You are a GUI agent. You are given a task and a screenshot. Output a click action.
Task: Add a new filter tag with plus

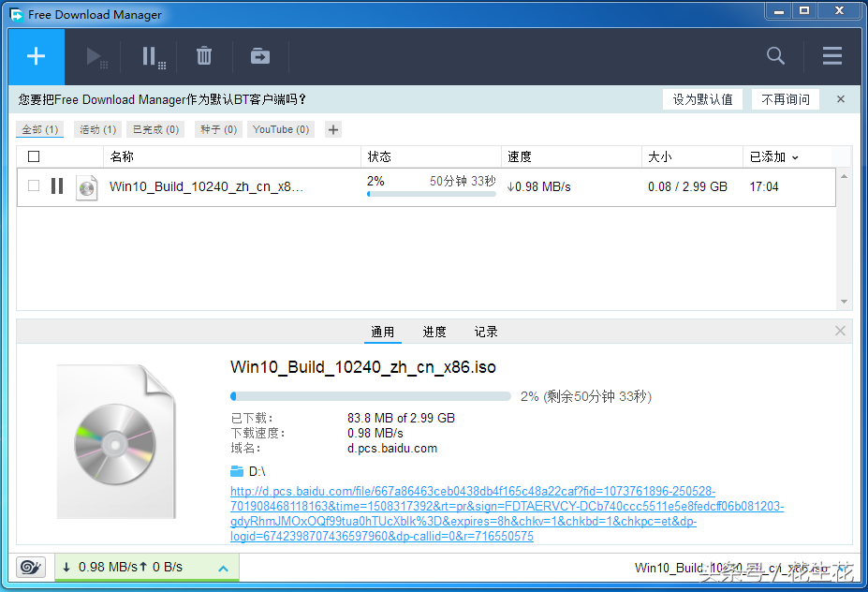point(333,129)
